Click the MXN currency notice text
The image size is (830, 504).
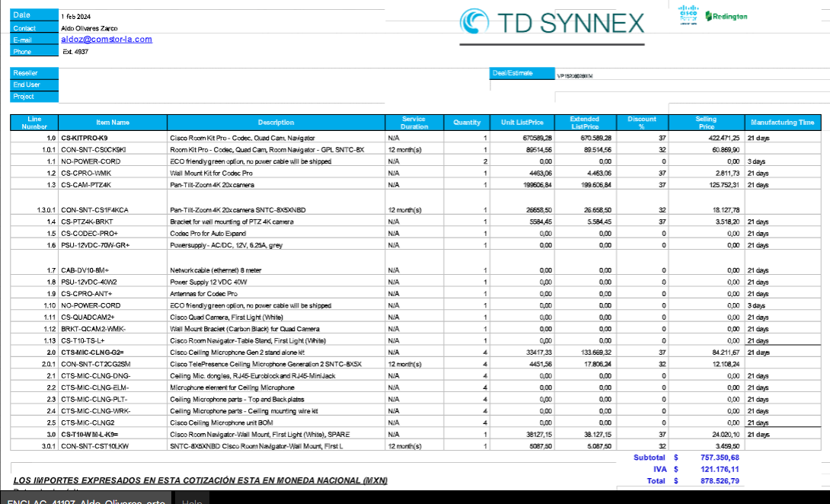tap(200, 480)
